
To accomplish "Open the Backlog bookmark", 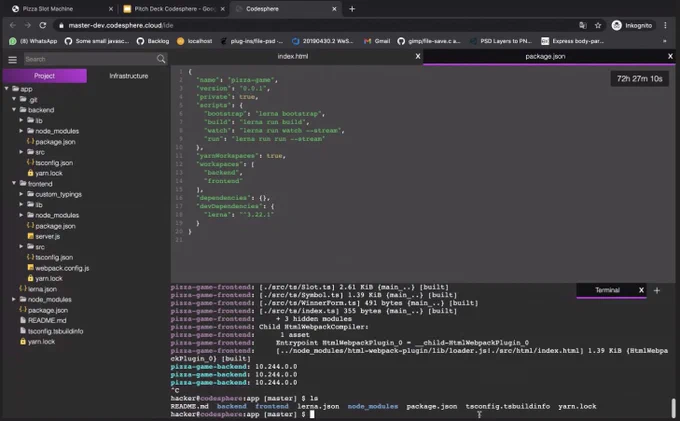I will pyautogui.click(x=153, y=41).
